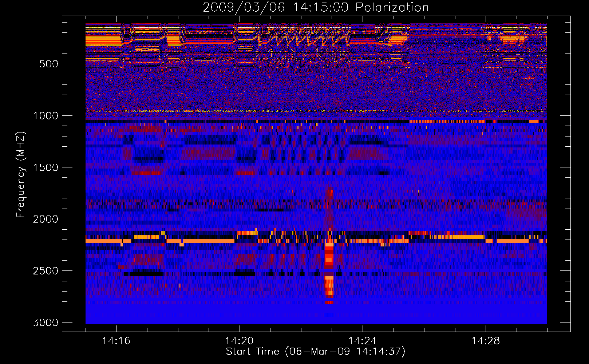589x364 pixels.
Task: Select the '500' frequency axis label
Action: pos(49,64)
